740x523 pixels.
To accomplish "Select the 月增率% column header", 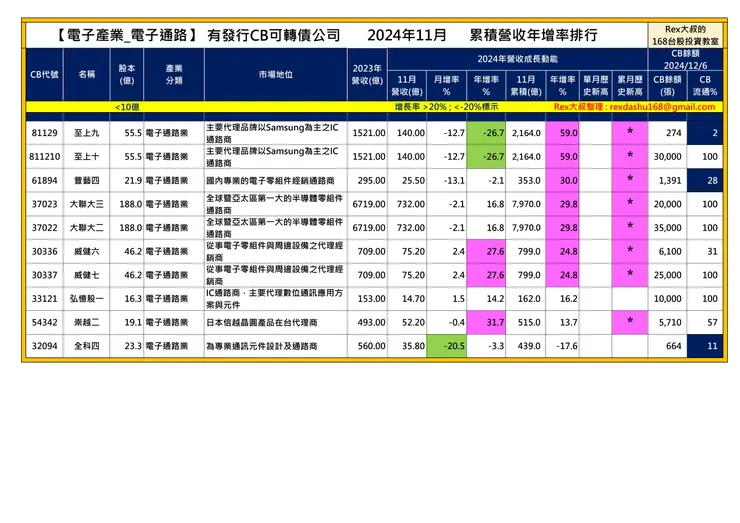I will tap(446, 86).
